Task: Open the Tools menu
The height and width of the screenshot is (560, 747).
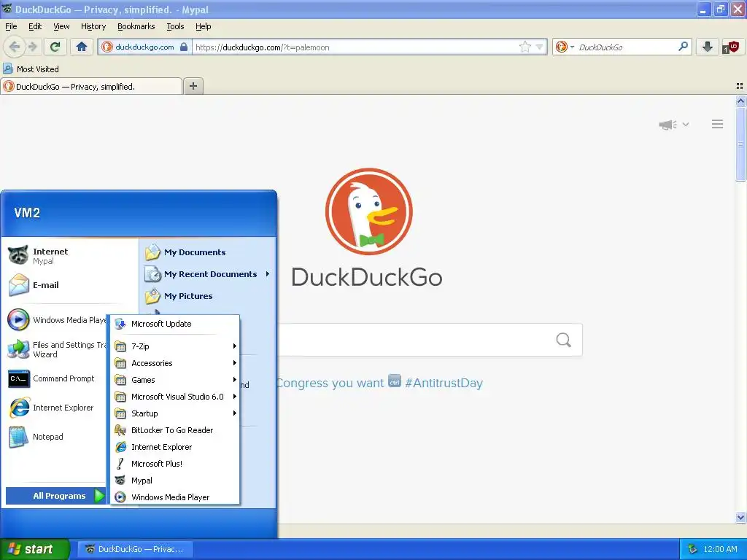Action: (175, 26)
